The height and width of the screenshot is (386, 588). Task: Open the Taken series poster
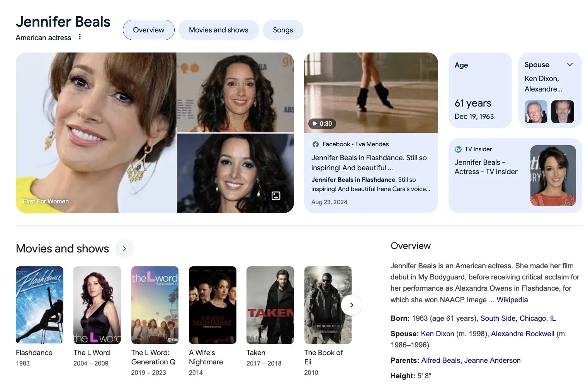270,305
